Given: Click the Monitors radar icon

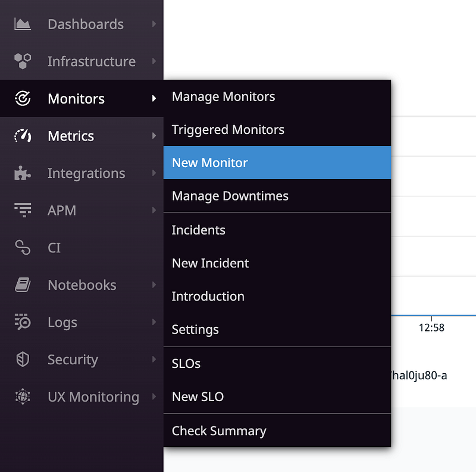Looking at the screenshot, I should 23,99.
